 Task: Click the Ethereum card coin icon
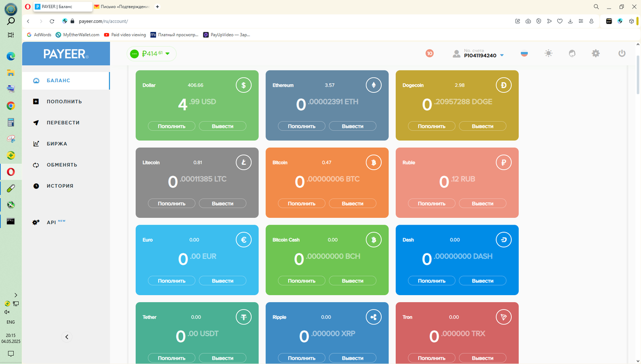(373, 85)
